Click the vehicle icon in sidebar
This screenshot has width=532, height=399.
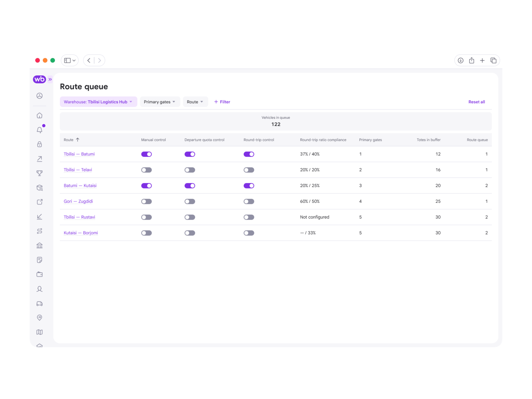pyautogui.click(x=39, y=304)
